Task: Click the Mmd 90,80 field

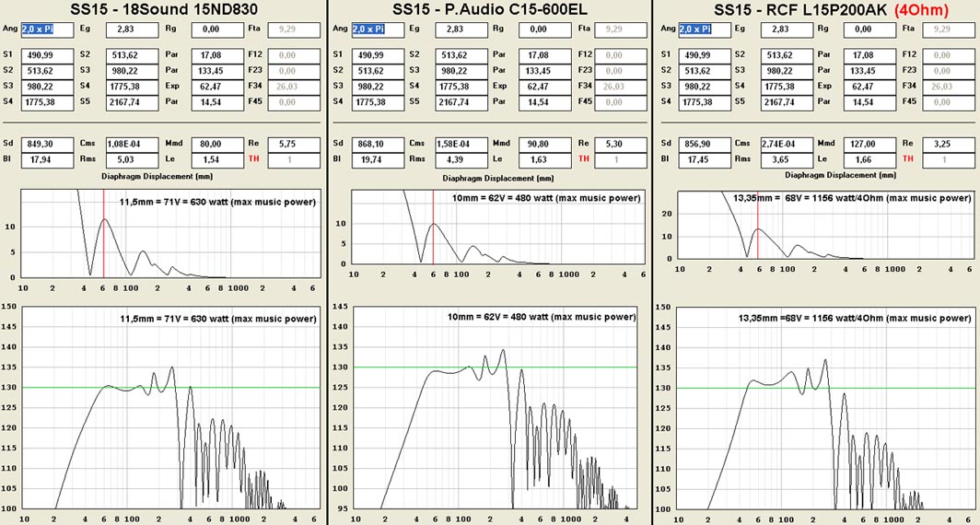Action: pos(545,145)
